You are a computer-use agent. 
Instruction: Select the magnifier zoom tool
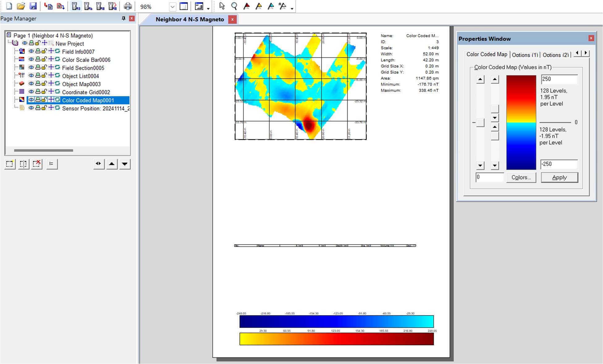(234, 6)
